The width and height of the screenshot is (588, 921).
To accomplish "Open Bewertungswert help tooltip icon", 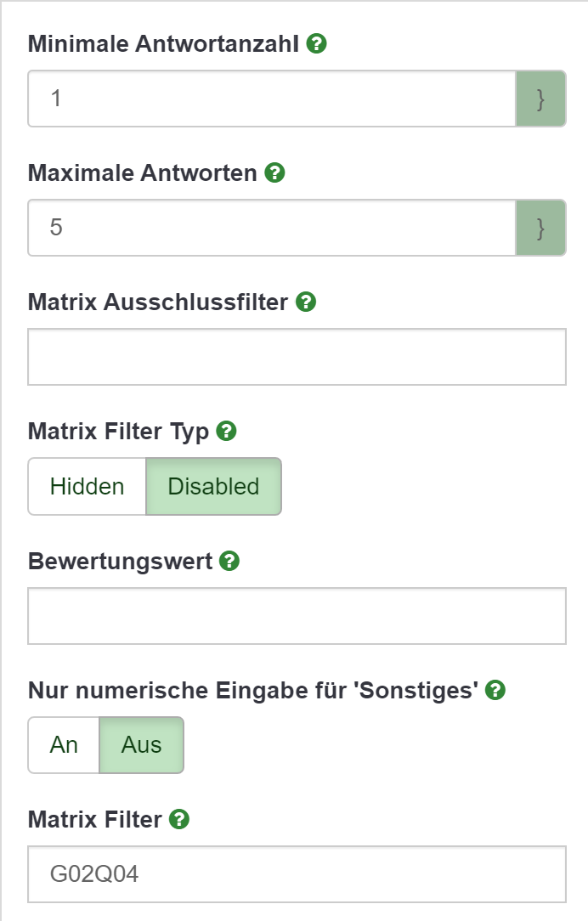I will tap(229, 562).
